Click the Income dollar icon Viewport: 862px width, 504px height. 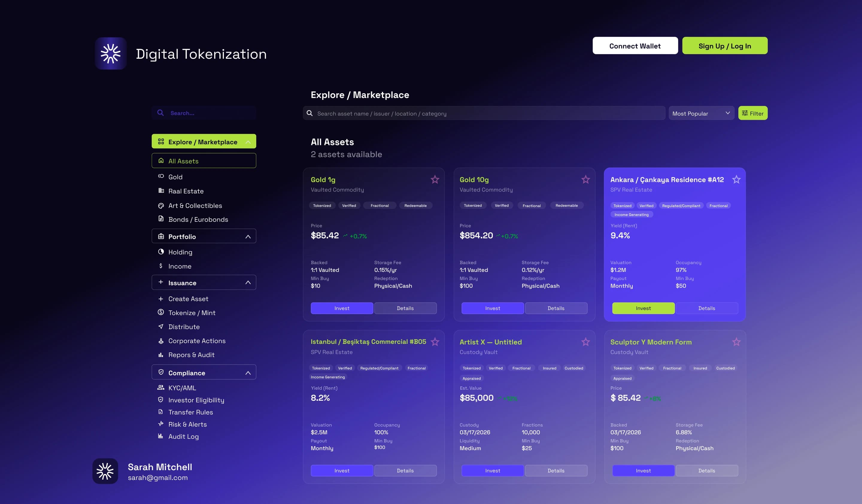click(x=161, y=266)
